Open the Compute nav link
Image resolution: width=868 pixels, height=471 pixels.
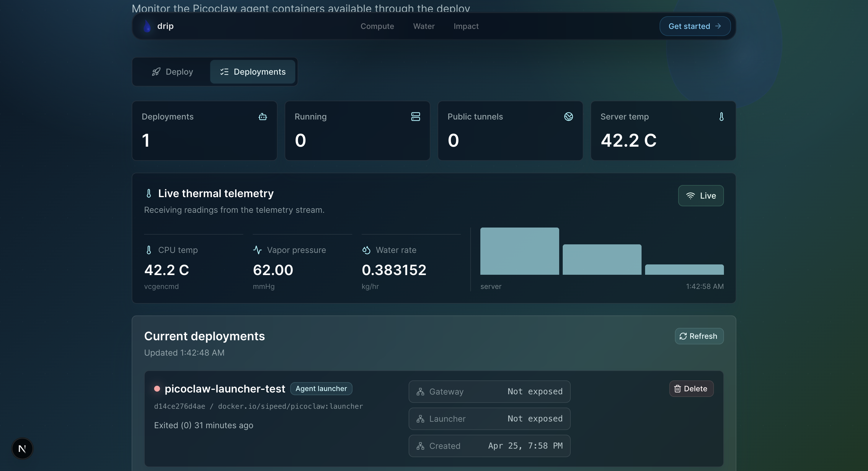coord(377,26)
